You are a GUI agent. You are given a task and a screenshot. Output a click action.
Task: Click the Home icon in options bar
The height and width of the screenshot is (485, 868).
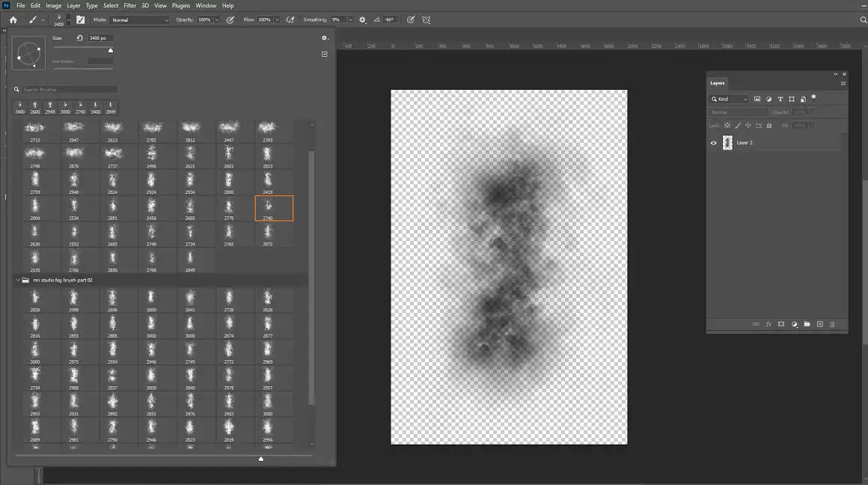pyautogui.click(x=13, y=20)
